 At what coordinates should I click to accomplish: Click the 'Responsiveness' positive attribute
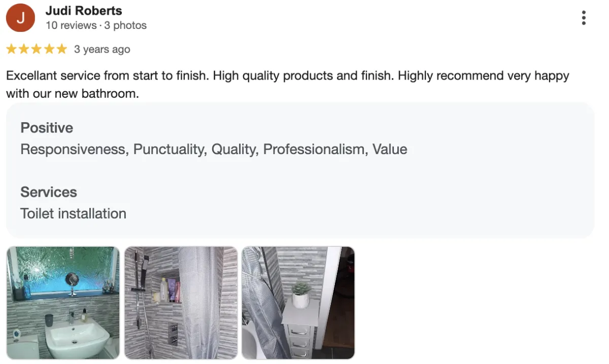74,150
